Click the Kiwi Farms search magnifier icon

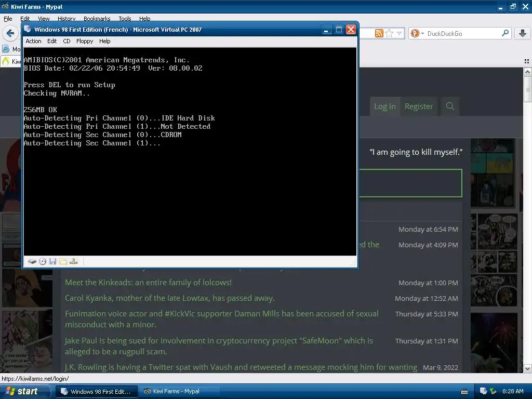[450, 106]
